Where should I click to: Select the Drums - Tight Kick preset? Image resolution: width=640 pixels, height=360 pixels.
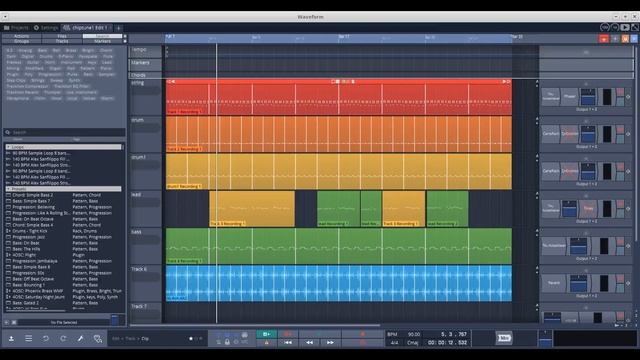point(63,231)
